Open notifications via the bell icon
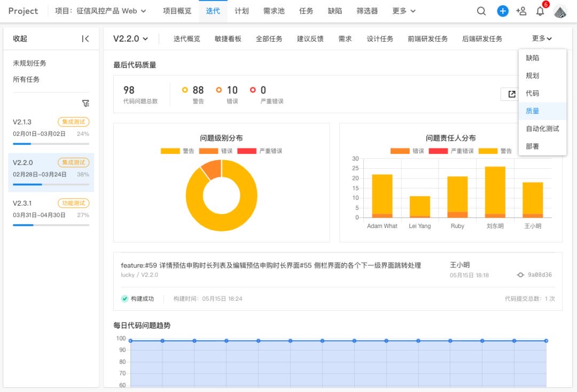This screenshot has height=392, width=577. [540, 11]
